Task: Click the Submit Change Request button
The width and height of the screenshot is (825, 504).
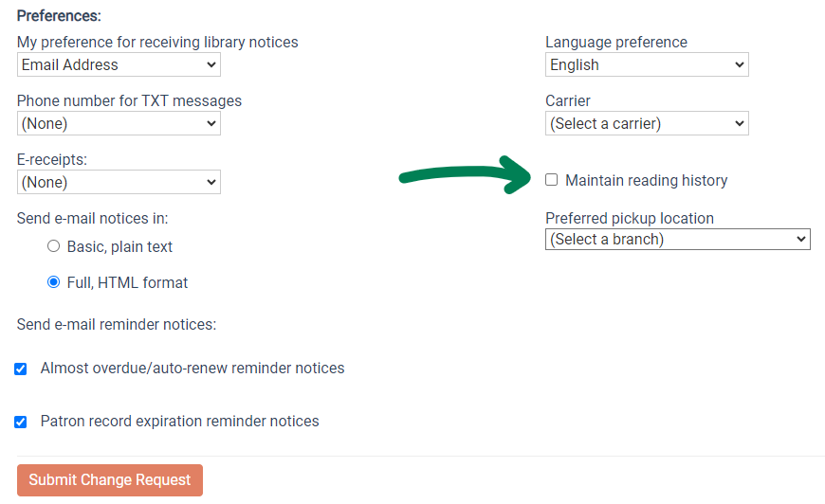Action: click(110, 480)
